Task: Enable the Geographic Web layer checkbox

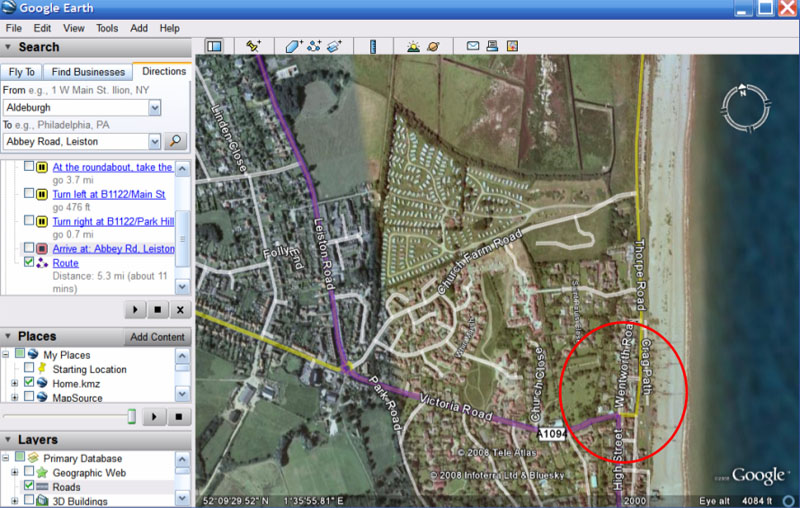Action: click(29, 471)
